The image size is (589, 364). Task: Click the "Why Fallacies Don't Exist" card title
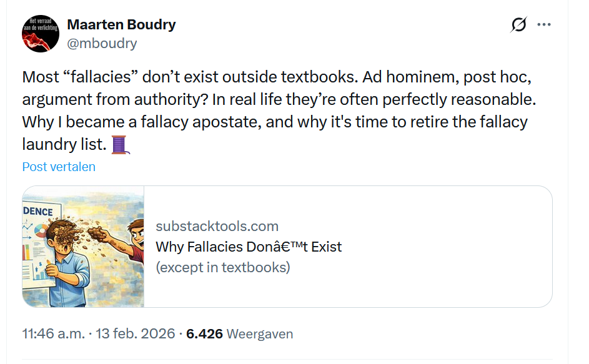coord(249,247)
